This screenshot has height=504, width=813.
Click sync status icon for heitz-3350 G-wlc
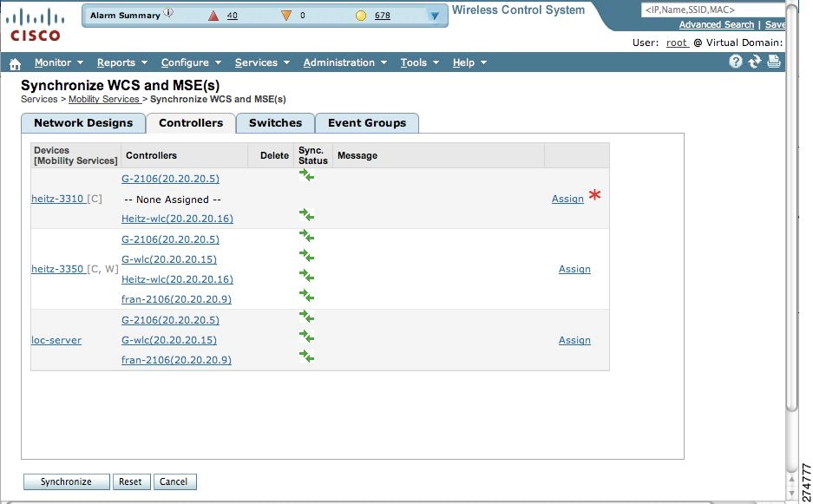[x=306, y=257]
